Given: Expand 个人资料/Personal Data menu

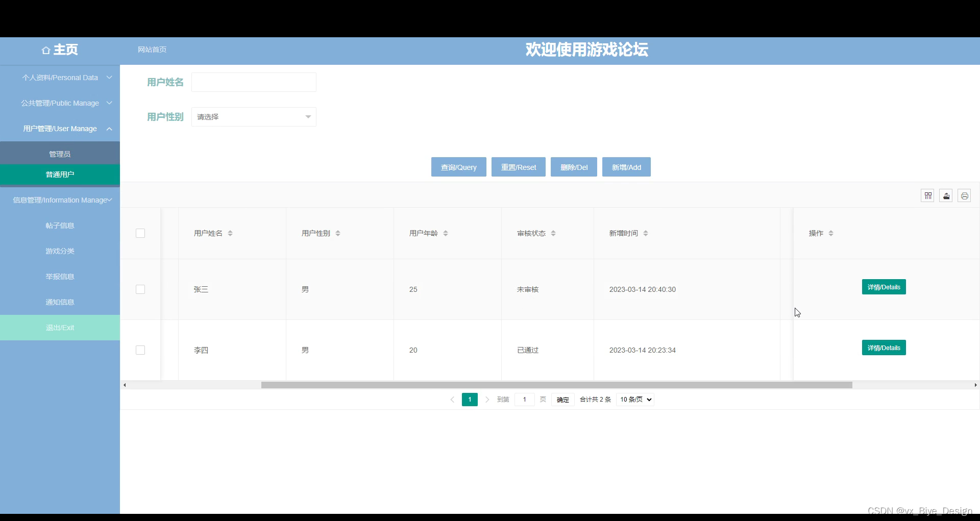Looking at the screenshot, I should coord(60,78).
